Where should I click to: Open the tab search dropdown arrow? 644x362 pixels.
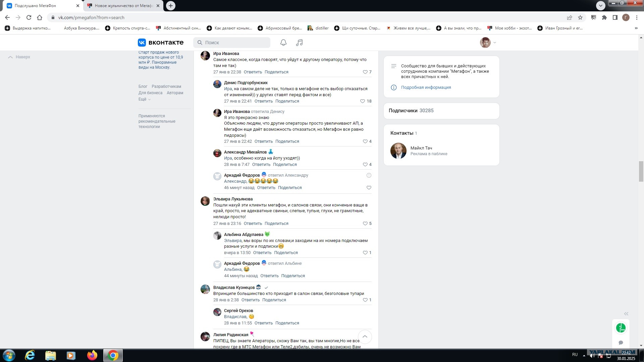tap(601, 5)
